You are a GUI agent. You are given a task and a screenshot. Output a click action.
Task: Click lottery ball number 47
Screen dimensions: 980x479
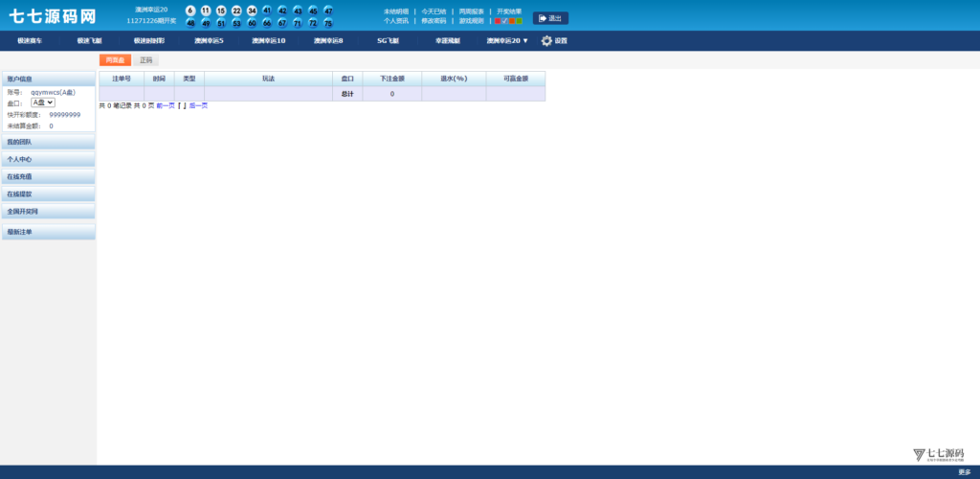point(328,11)
